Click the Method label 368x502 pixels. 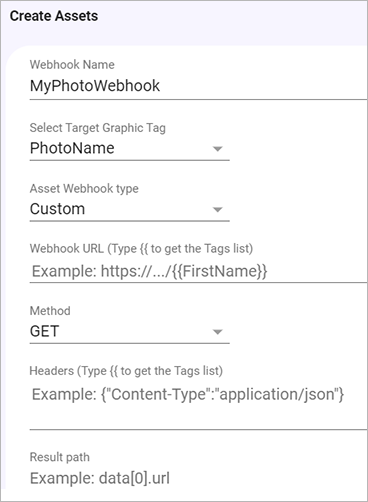(50, 311)
